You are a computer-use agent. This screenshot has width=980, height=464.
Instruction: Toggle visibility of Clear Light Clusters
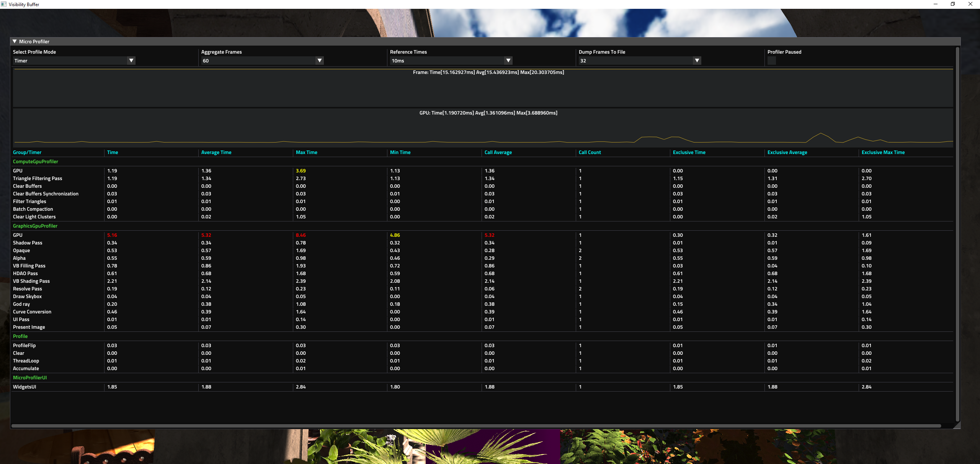click(x=34, y=216)
